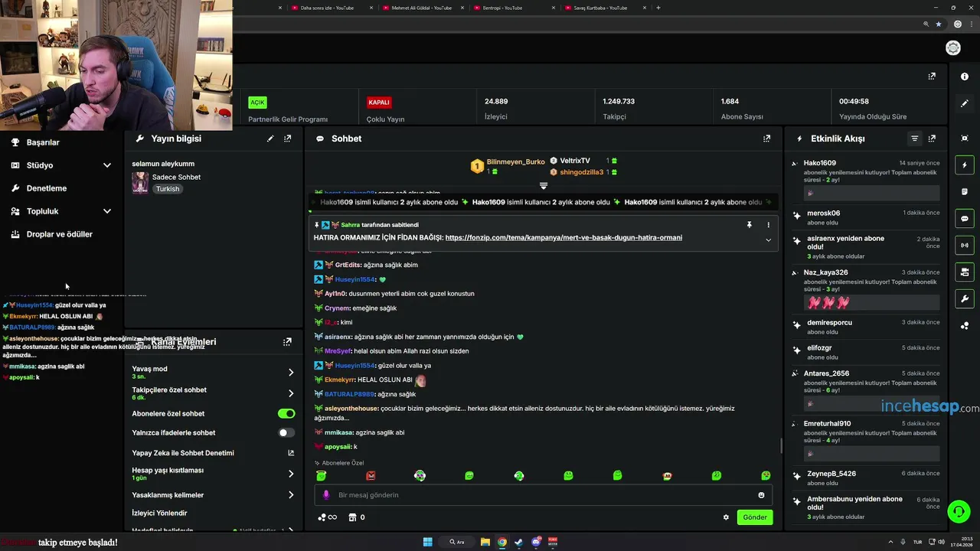Open the Etkinlik Akışı filter icon
The width and height of the screenshot is (980, 551).
tap(914, 139)
